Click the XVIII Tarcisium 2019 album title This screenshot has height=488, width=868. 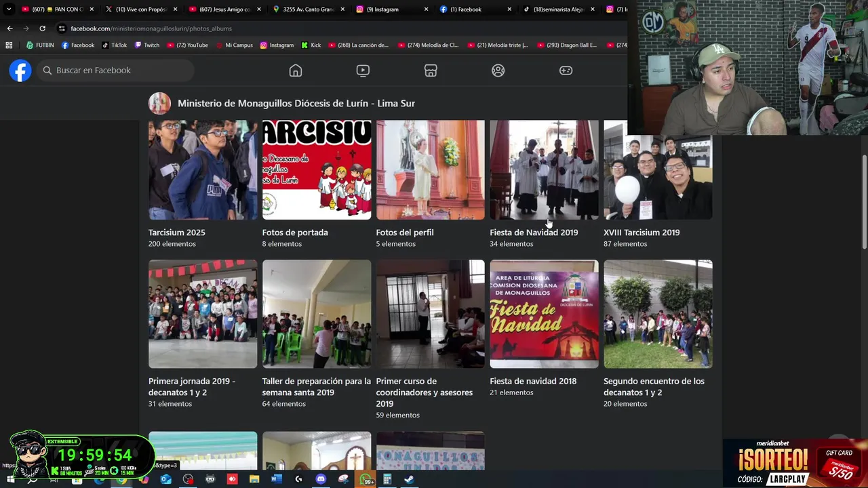click(x=642, y=232)
